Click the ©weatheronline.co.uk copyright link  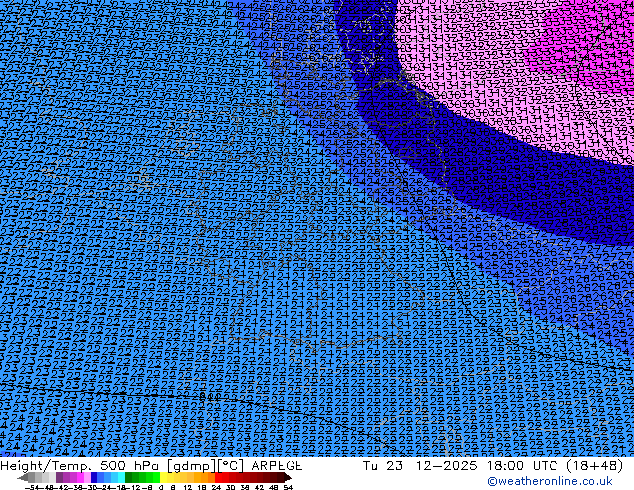550,481
